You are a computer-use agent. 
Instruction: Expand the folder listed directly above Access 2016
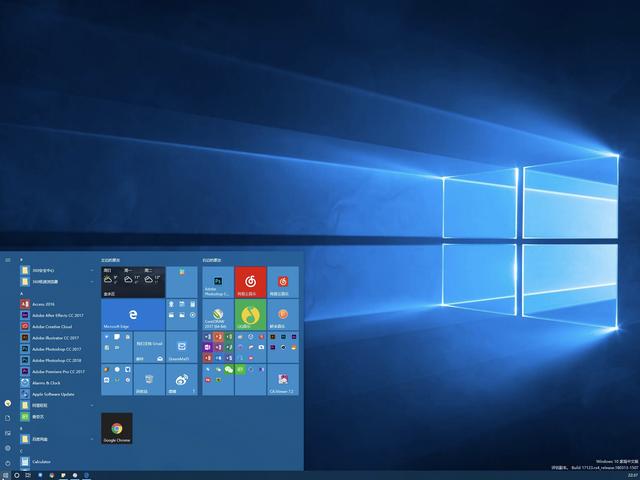click(x=55, y=282)
